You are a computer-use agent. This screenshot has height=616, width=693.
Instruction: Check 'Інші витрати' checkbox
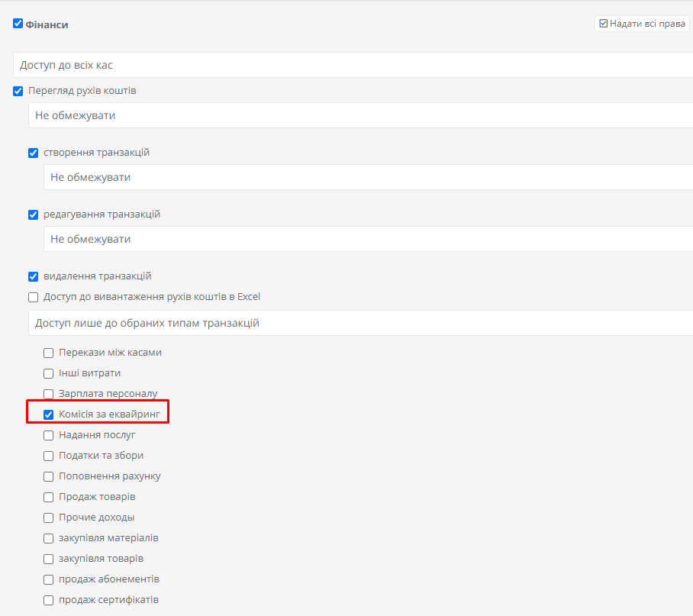(x=49, y=373)
